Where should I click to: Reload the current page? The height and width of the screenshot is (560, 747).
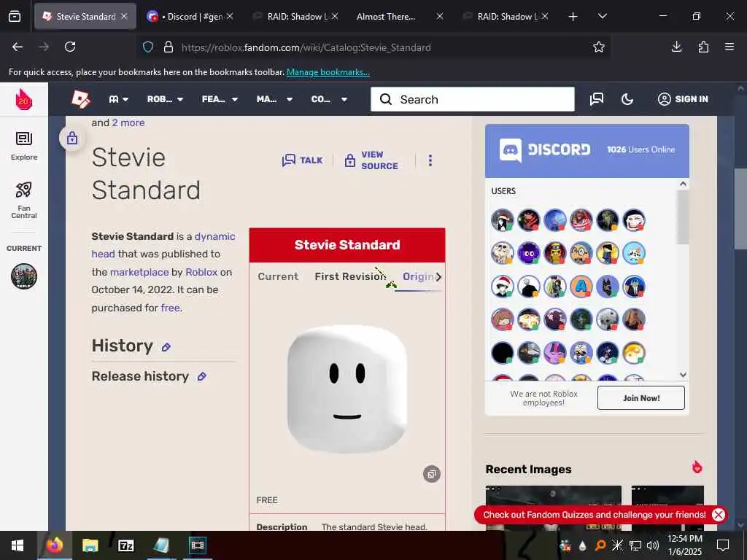coord(70,47)
